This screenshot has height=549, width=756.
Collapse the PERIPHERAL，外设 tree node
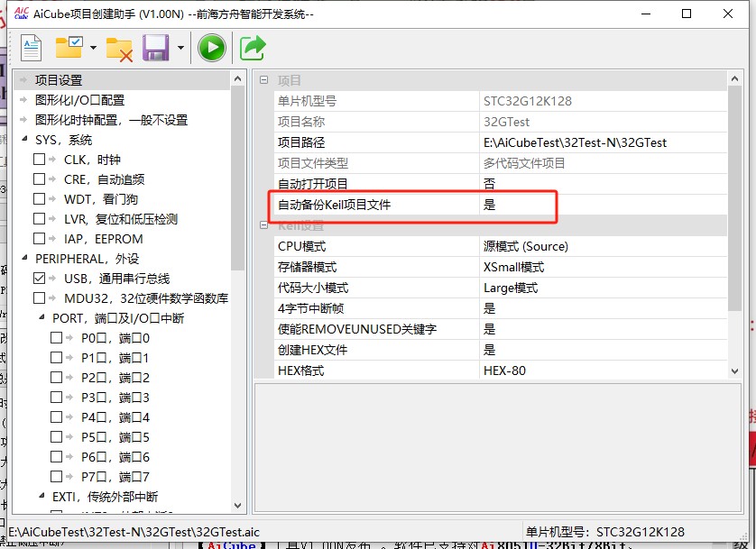coord(24,258)
